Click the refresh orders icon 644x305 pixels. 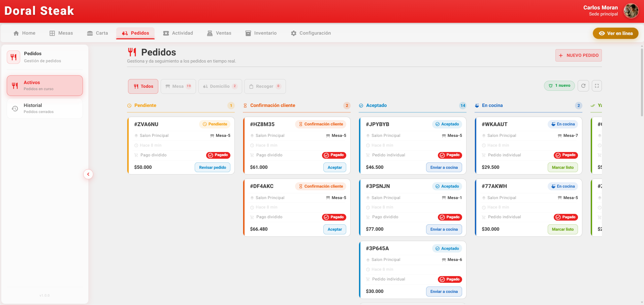[583, 86]
